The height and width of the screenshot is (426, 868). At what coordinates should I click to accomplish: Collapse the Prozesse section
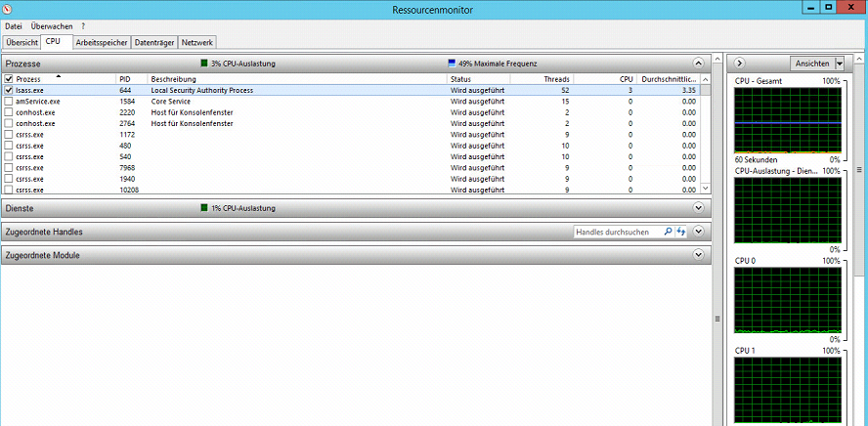point(698,63)
